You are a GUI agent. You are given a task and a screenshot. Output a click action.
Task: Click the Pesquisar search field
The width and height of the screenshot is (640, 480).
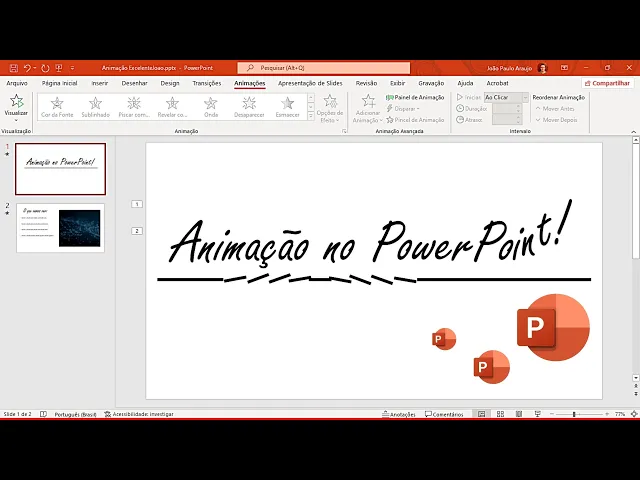coord(324,68)
